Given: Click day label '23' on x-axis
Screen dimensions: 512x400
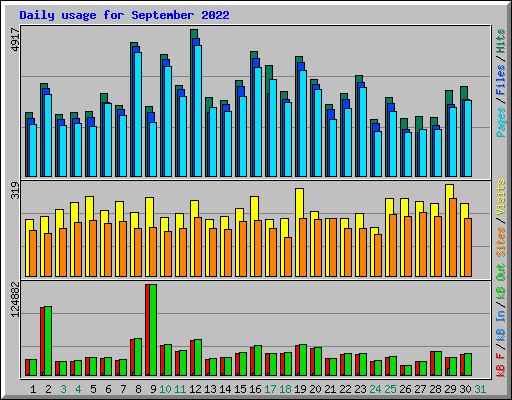Looking at the screenshot, I should 360,389.
